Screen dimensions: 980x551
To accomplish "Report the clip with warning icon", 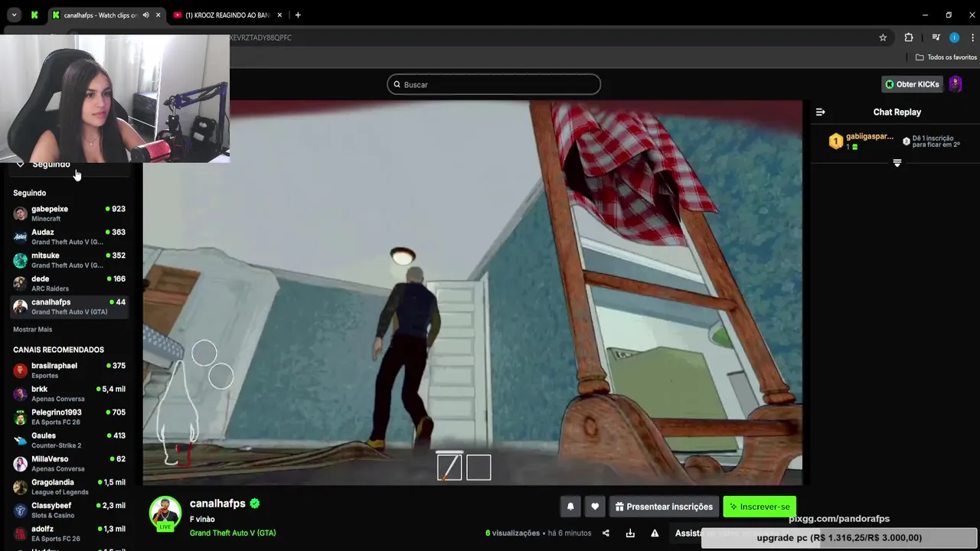I will click(x=655, y=533).
